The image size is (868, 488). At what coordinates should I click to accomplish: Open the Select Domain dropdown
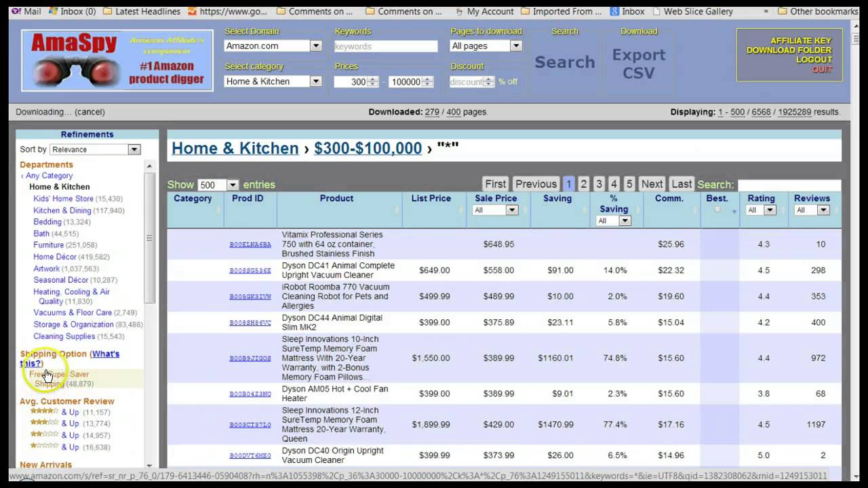[273, 46]
